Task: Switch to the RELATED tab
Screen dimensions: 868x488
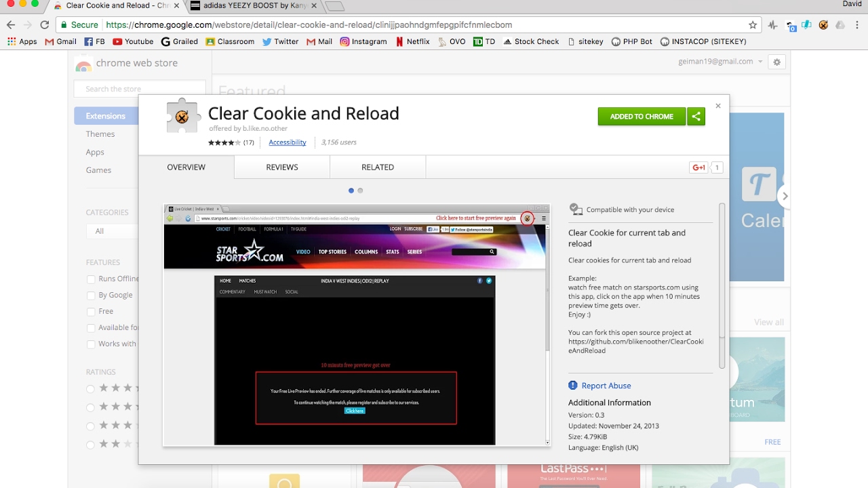Action: point(378,167)
